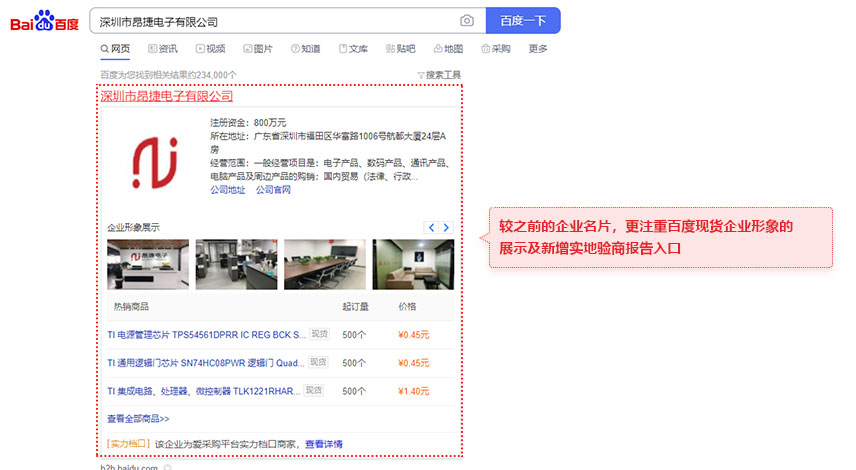Open the search tools filter
The width and height of the screenshot is (856, 470).
click(439, 75)
